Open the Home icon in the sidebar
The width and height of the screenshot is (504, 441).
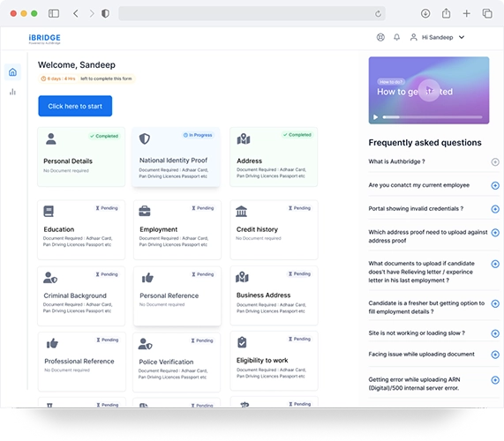point(12,72)
